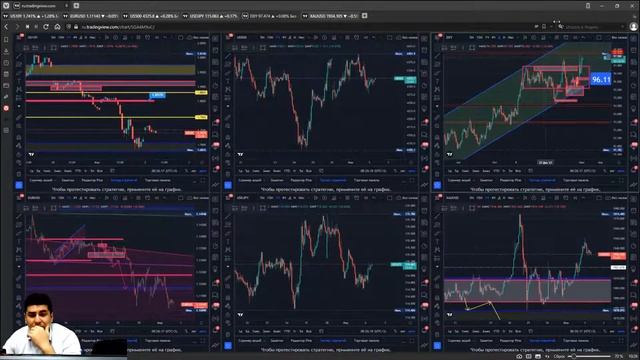
Task: Open Скринер акций in the DXY chart
Action: [460, 180]
